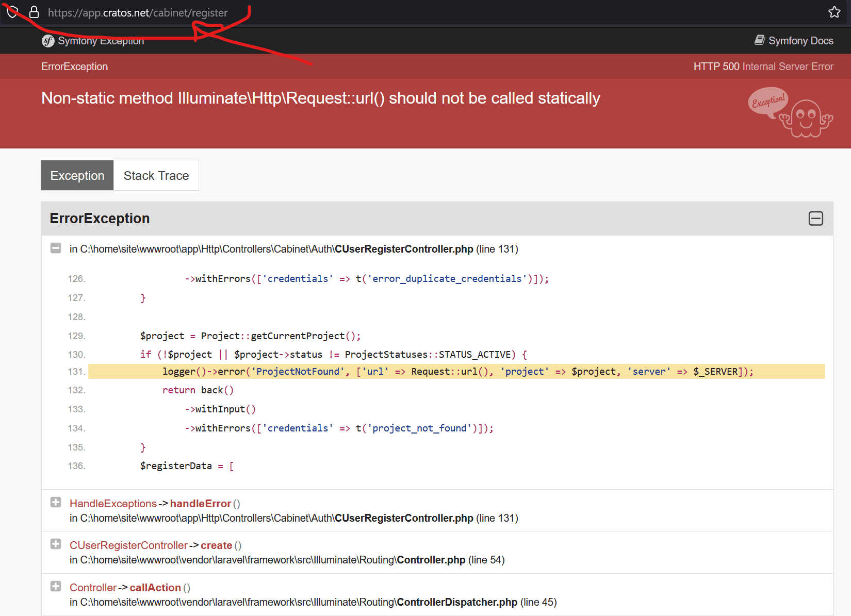Select the Exception tab

pyautogui.click(x=77, y=176)
